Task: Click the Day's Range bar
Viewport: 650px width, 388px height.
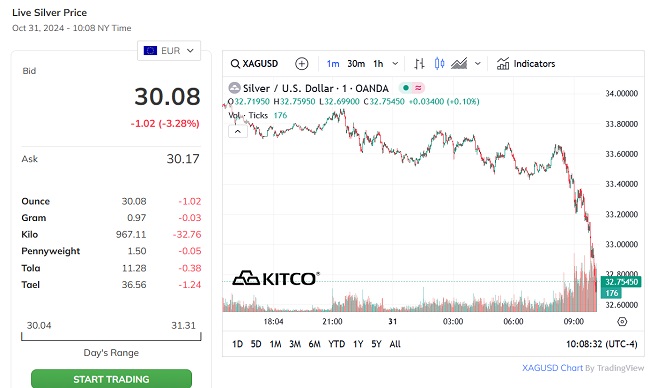Action: coord(111,336)
